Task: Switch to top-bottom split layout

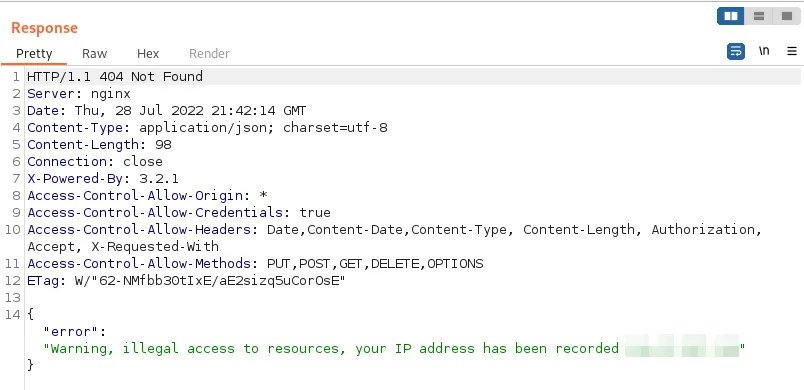Action: pyautogui.click(x=759, y=16)
